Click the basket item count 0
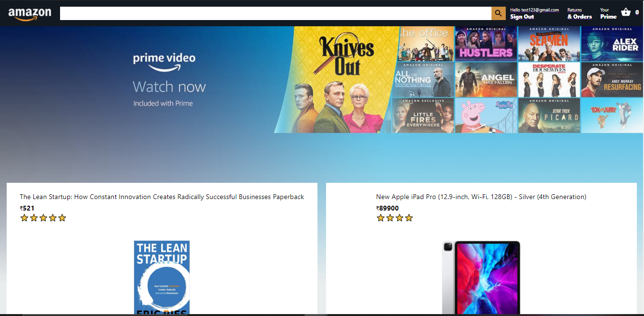Image resolution: width=644 pixels, height=316 pixels. (x=637, y=12)
